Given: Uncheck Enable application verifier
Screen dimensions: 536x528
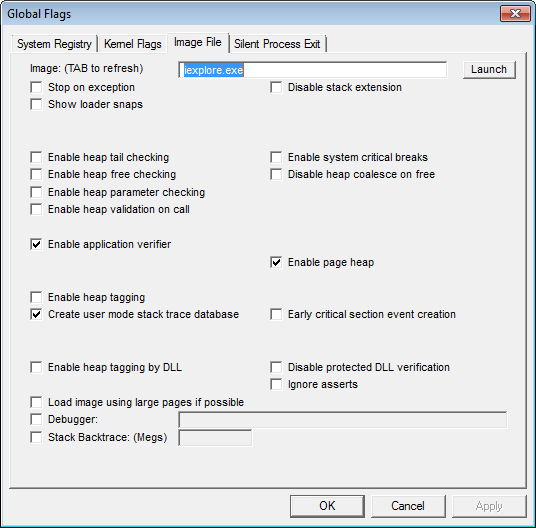Looking at the screenshot, I should (x=36, y=244).
